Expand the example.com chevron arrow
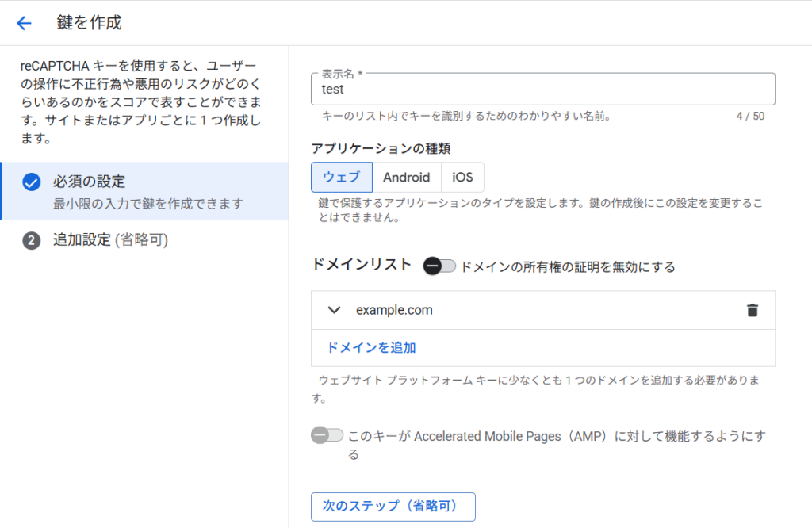This screenshot has height=528, width=812. pyautogui.click(x=334, y=310)
